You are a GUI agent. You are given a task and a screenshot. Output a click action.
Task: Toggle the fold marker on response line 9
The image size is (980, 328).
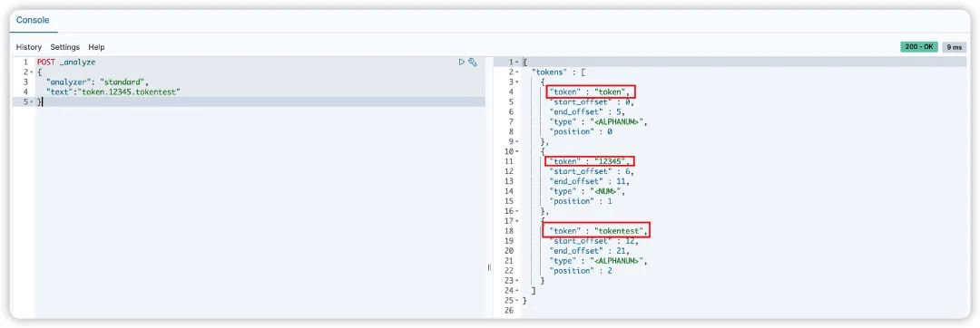(517, 141)
